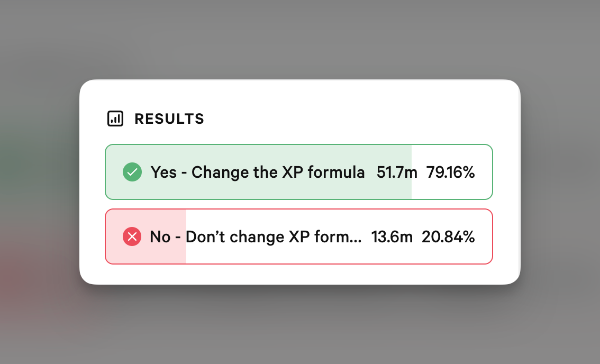Click the word "Yes" in the green option
This screenshot has height=364, width=600.
tap(163, 172)
